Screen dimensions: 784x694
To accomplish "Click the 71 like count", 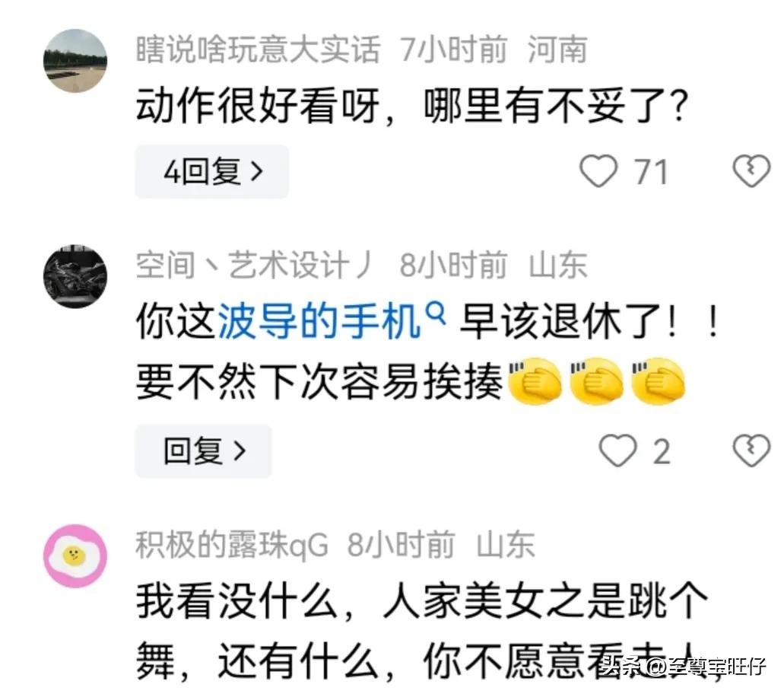I will [651, 172].
